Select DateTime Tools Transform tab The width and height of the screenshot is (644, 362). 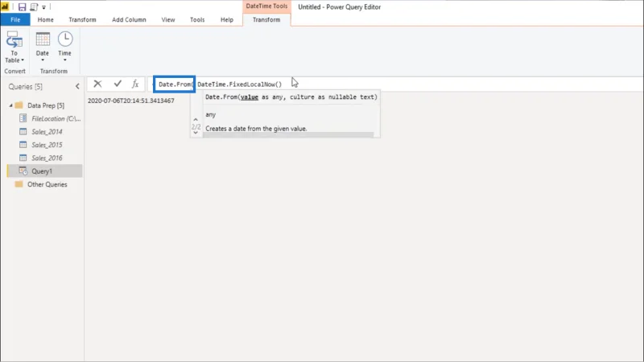tap(266, 19)
